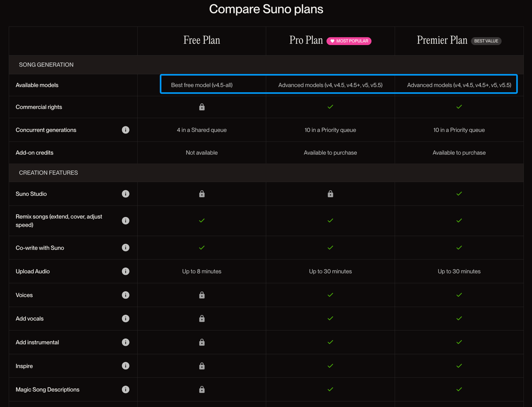
Task: Click Premier Plan's Advanced models cell
Action: (x=459, y=85)
